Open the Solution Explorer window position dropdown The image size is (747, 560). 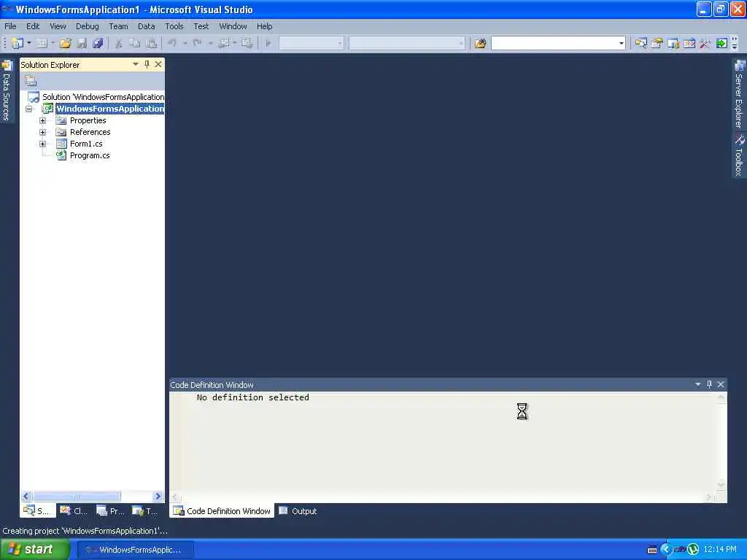click(x=135, y=64)
